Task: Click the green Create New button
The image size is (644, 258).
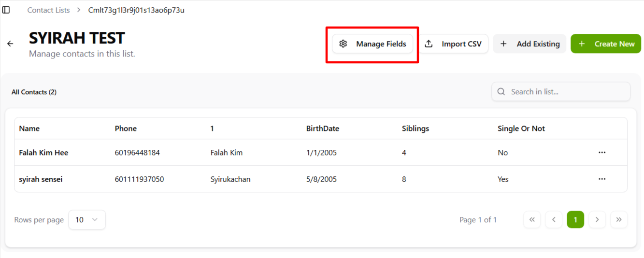Action: click(606, 44)
